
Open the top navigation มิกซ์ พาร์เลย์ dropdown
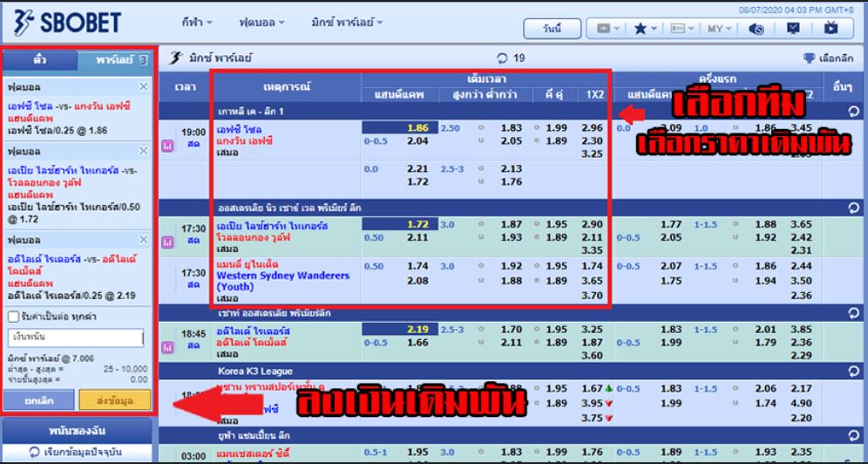coord(347,23)
